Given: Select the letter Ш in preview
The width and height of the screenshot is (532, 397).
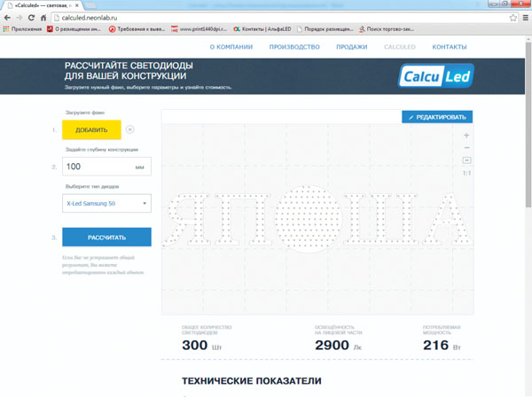Looking at the screenshot, I should [x=381, y=219].
